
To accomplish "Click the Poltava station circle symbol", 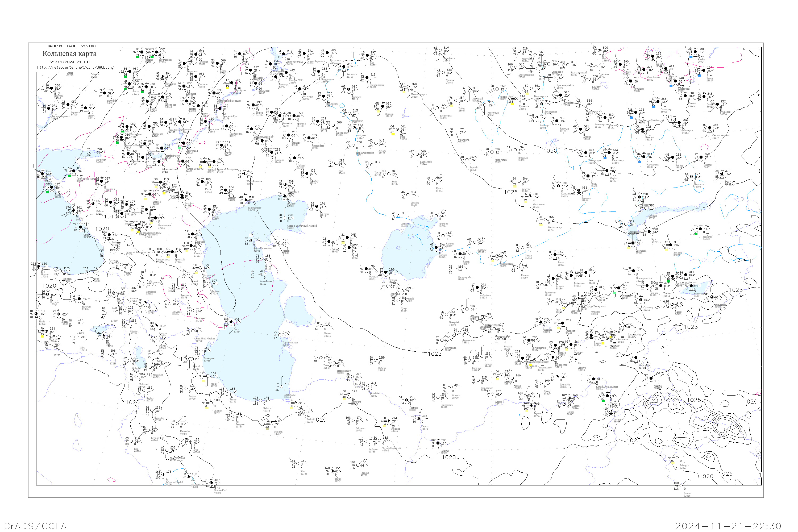I will click(x=52, y=88).
